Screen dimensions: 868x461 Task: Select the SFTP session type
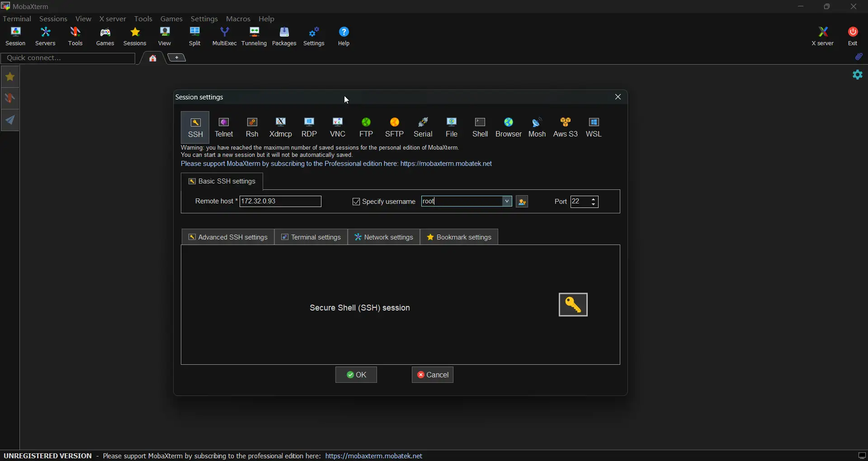[x=394, y=128]
